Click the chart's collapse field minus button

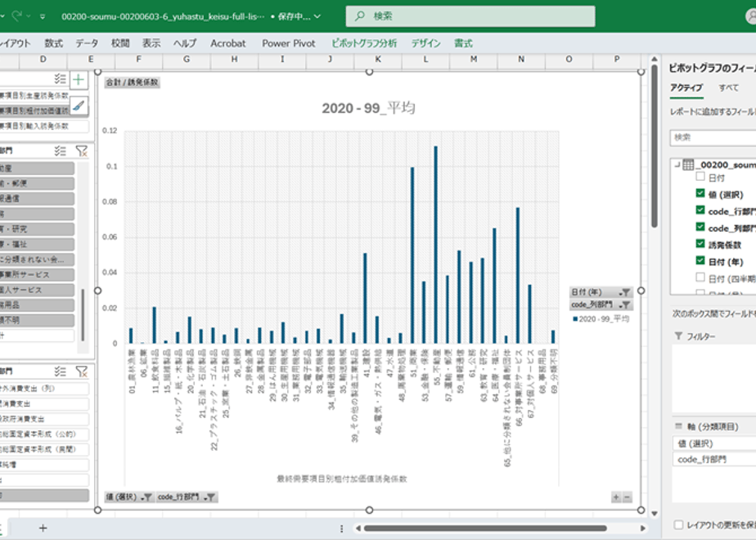coord(627,497)
